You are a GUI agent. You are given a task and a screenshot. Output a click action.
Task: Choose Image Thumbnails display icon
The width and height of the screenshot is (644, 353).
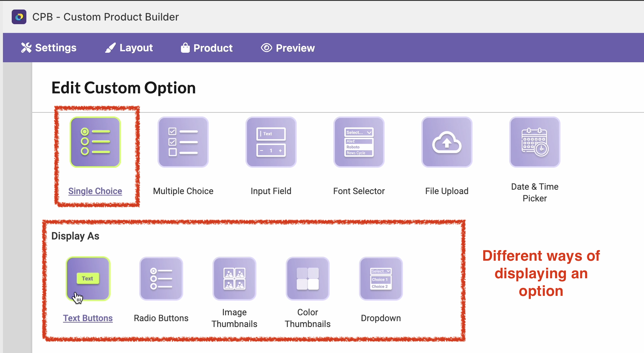coord(234,279)
